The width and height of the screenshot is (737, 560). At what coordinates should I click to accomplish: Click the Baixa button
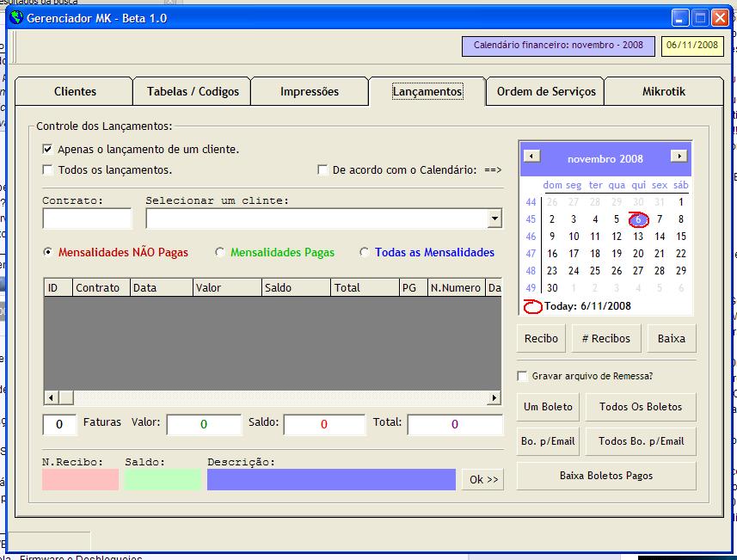671,339
